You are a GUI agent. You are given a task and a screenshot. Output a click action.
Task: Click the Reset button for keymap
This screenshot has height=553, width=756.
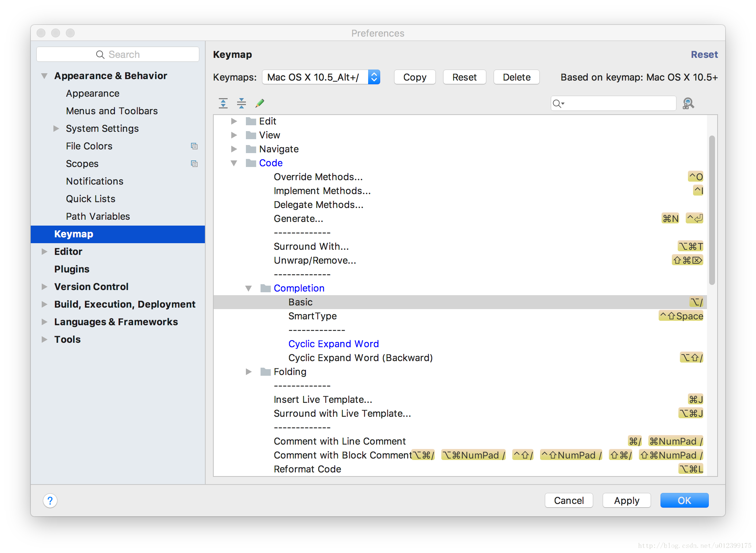(x=464, y=78)
